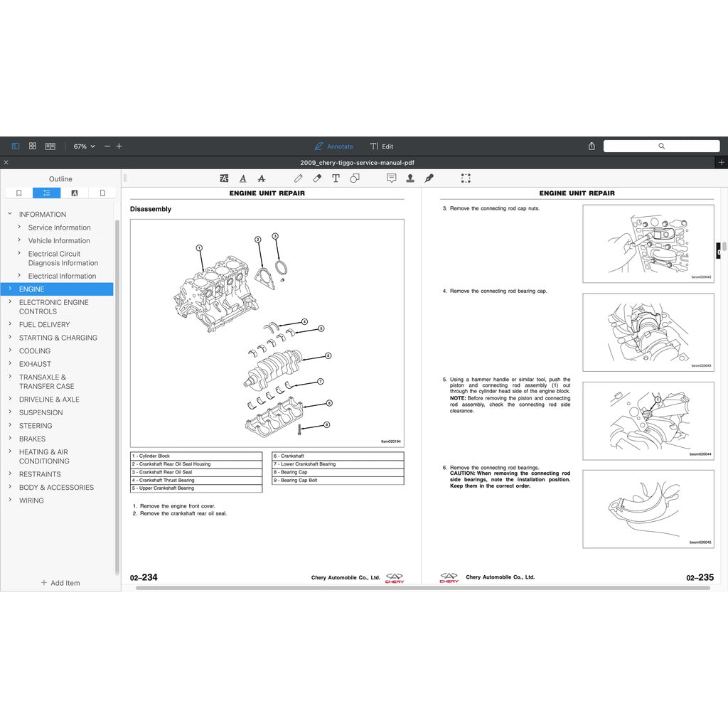The height and width of the screenshot is (728, 728).
Task: Click the Add Item button
Action: [x=60, y=583]
